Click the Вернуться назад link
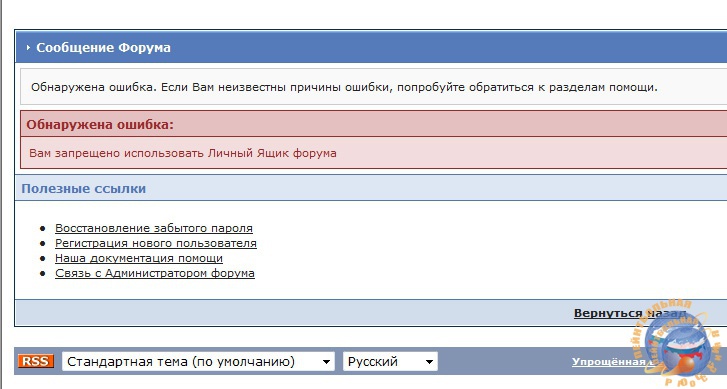 630,313
